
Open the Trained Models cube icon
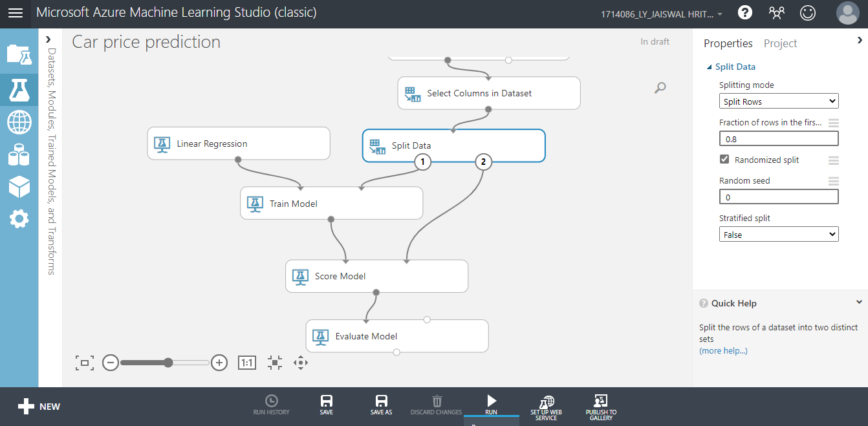(x=19, y=187)
